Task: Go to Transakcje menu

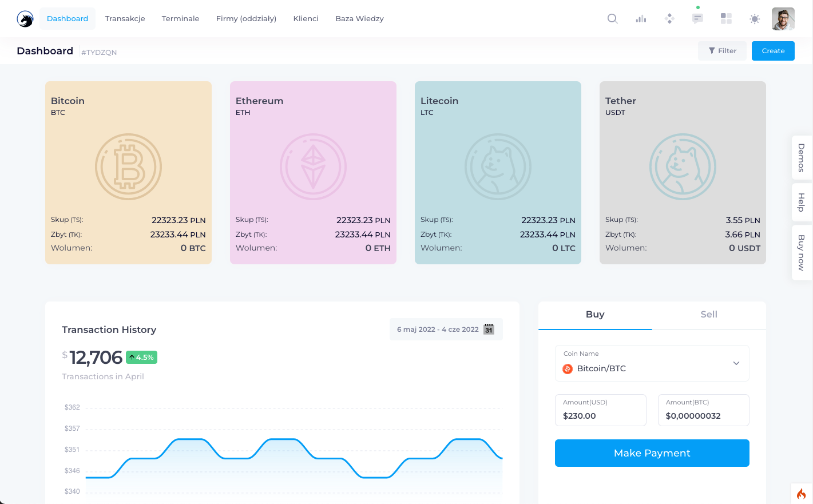Action: (125, 19)
